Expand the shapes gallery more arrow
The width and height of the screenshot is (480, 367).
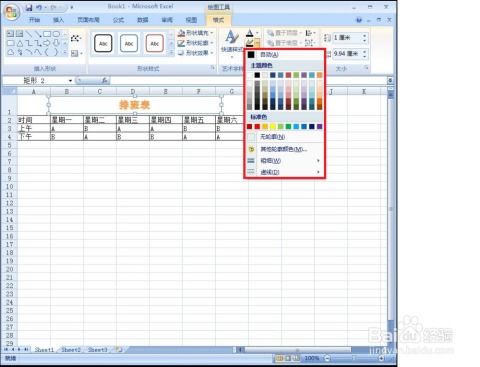coord(65,52)
